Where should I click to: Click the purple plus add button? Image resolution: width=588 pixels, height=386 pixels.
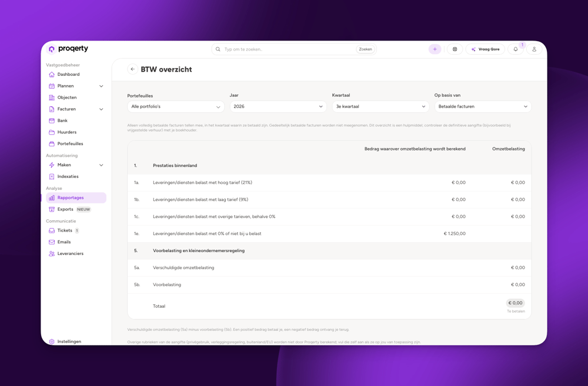pyautogui.click(x=435, y=49)
